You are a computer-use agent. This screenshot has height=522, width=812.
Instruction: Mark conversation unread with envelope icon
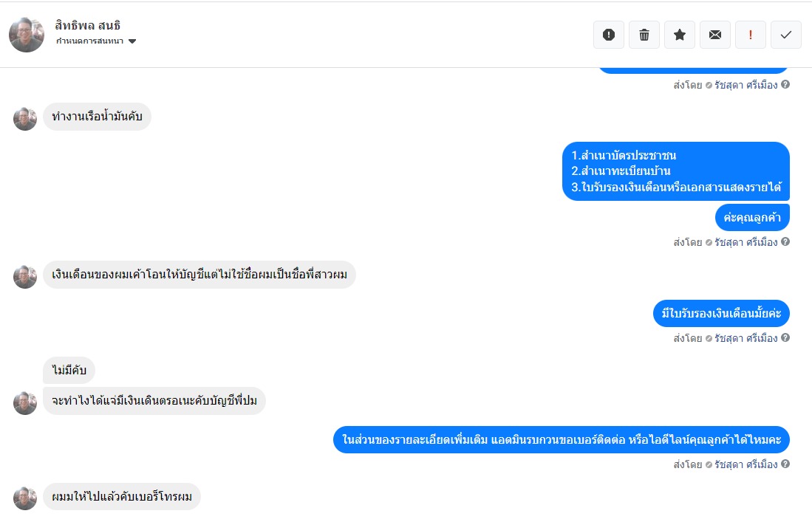(x=715, y=35)
